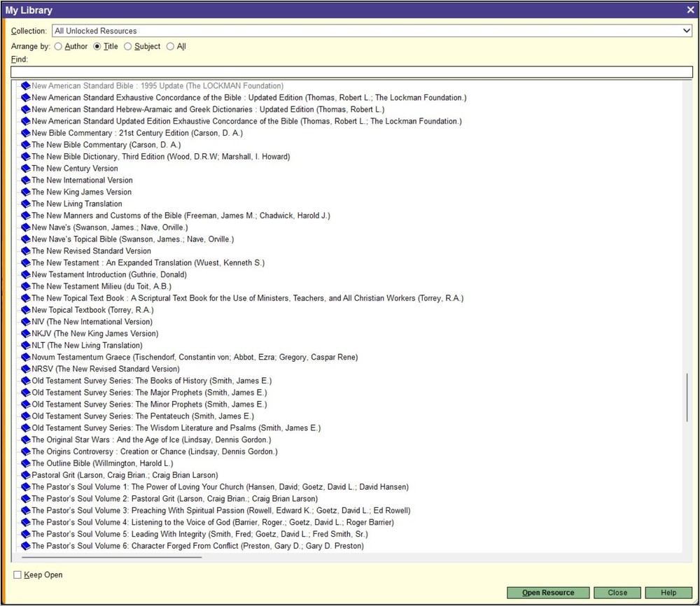This screenshot has height=606, width=700.
Task: Select the Subject arrange option
Action: [x=128, y=46]
